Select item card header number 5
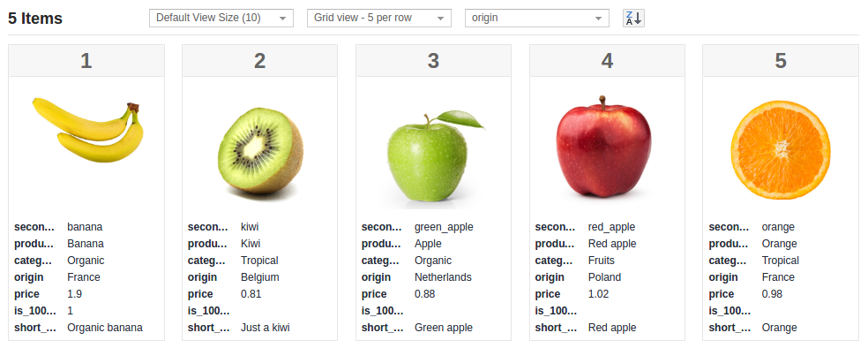868x348 pixels. 781,60
